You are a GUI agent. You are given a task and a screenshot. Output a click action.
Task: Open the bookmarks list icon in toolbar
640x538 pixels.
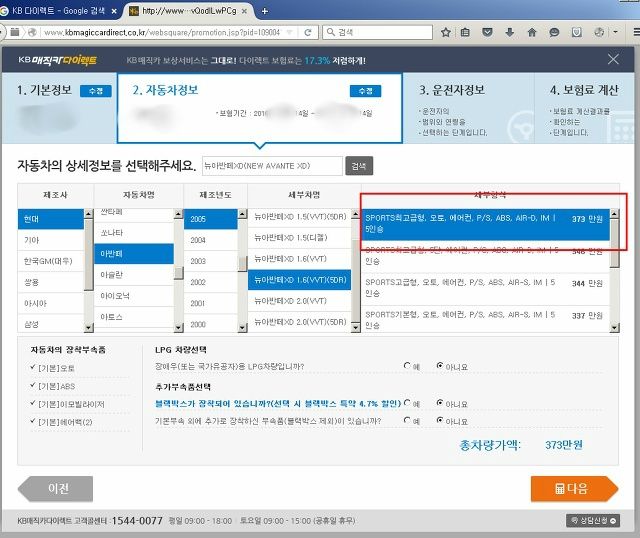(465, 32)
